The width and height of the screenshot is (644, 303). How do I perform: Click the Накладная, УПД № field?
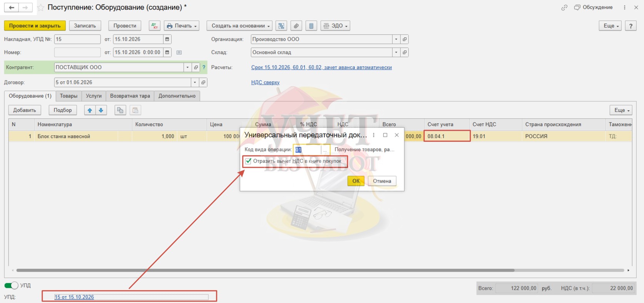click(x=77, y=39)
